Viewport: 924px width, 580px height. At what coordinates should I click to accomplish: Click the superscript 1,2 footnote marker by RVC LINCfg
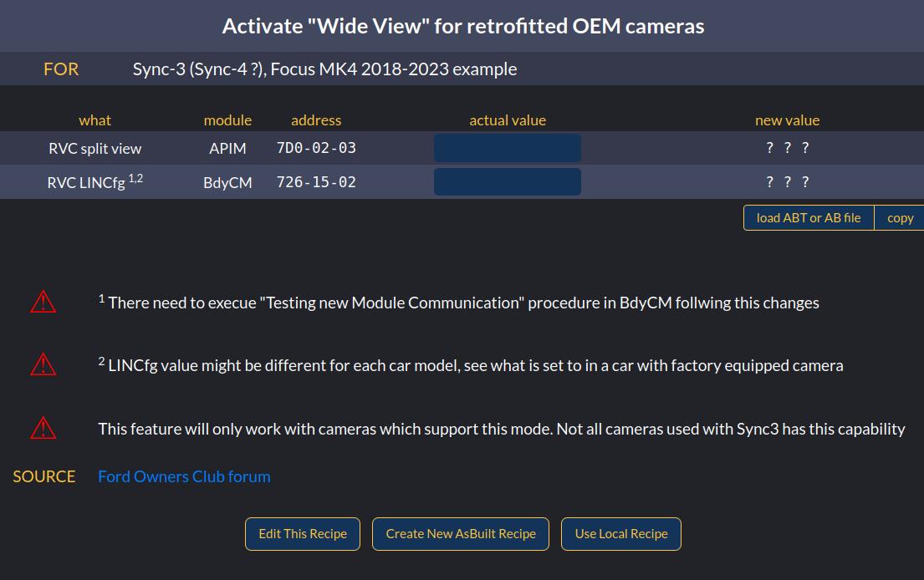[135, 178]
